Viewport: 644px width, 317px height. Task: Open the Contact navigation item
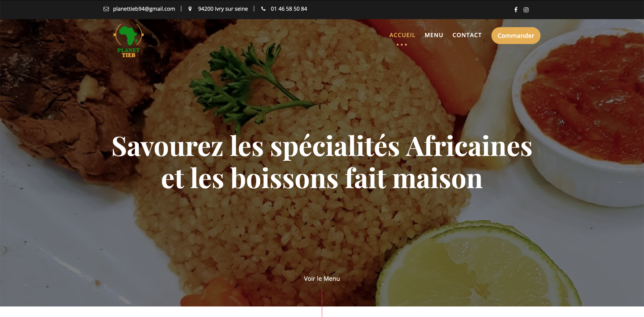click(467, 35)
